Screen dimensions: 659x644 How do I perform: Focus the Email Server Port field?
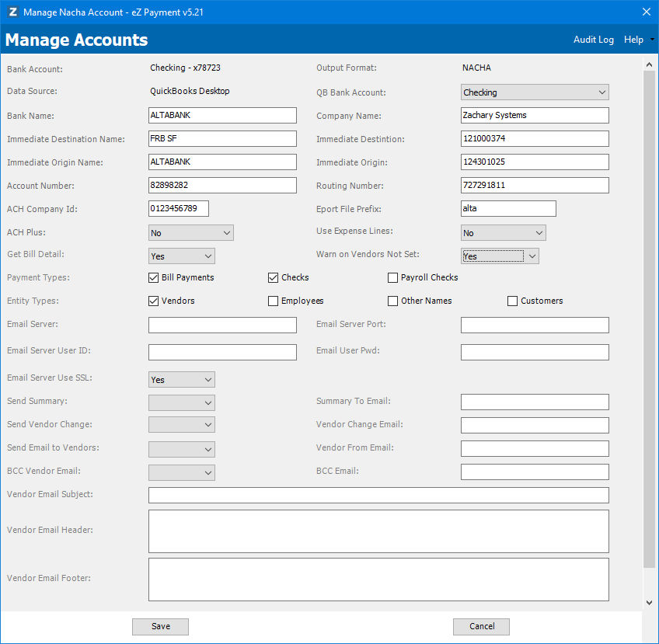(535, 325)
